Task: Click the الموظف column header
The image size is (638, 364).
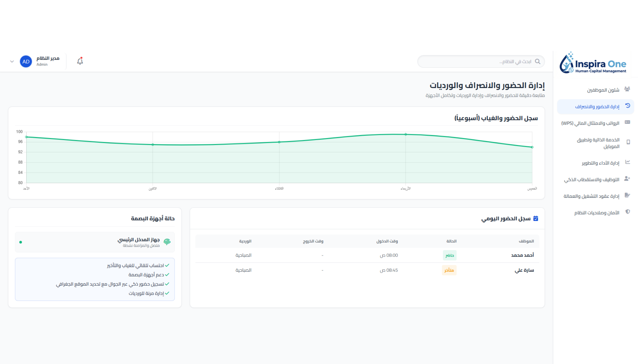Action: click(526, 241)
